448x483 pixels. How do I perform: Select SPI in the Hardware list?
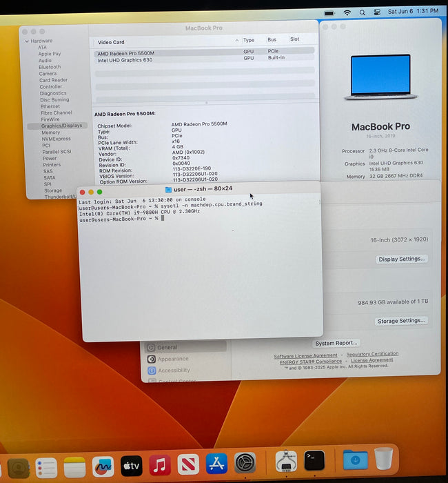pos(48,184)
